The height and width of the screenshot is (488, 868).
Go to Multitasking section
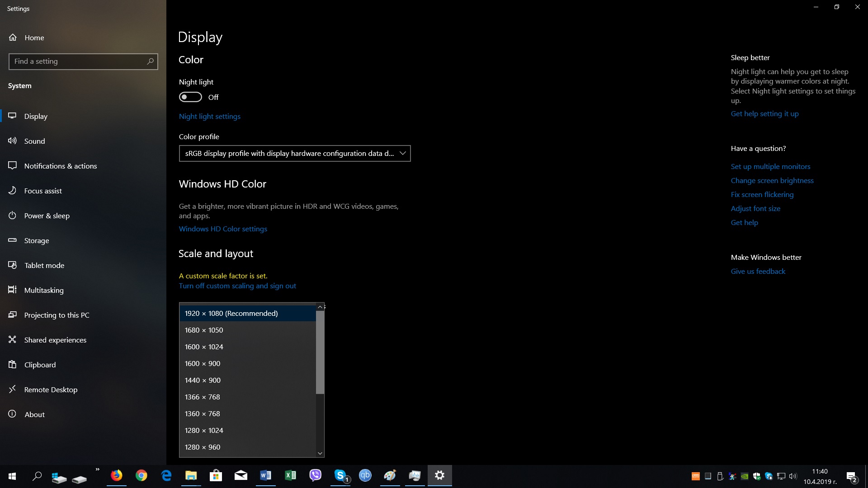click(43, 290)
